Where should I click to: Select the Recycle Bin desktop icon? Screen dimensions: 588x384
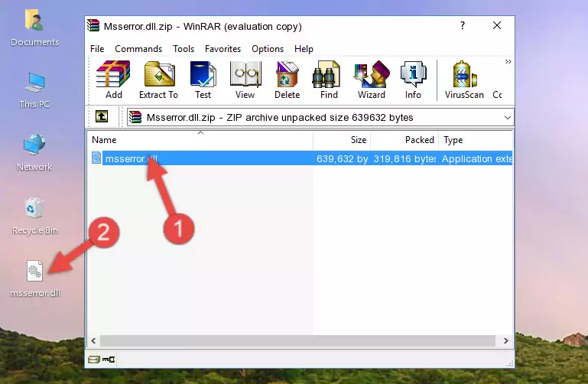click(x=34, y=216)
